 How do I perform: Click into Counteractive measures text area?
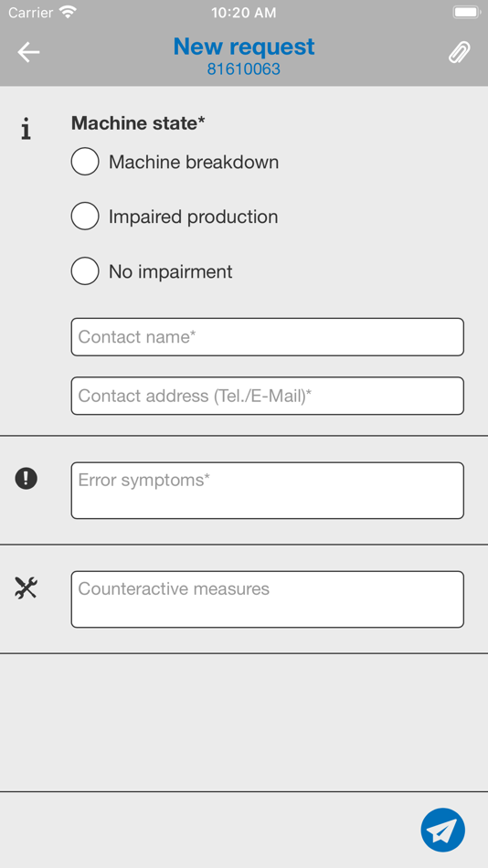pos(268,599)
